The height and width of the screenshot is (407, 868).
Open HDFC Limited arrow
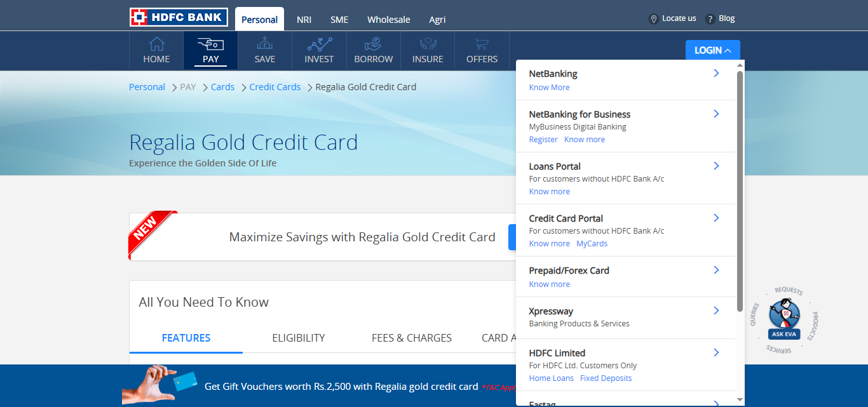click(x=716, y=352)
